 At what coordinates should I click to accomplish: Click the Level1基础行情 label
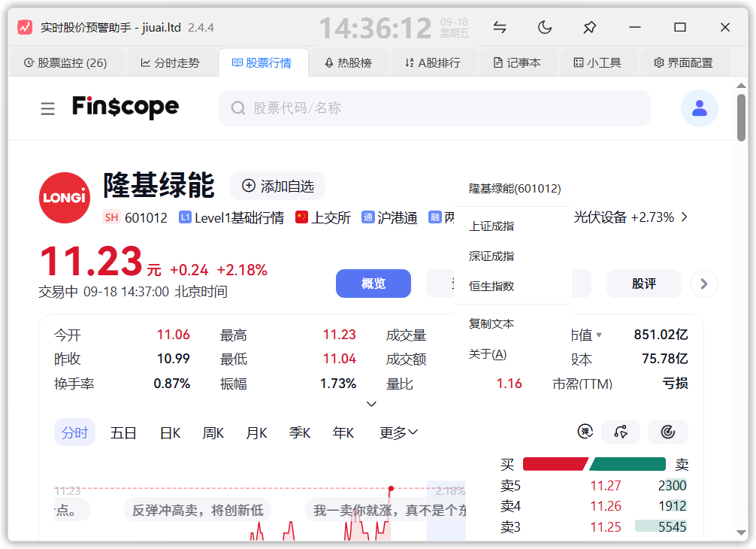tap(231, 217)
